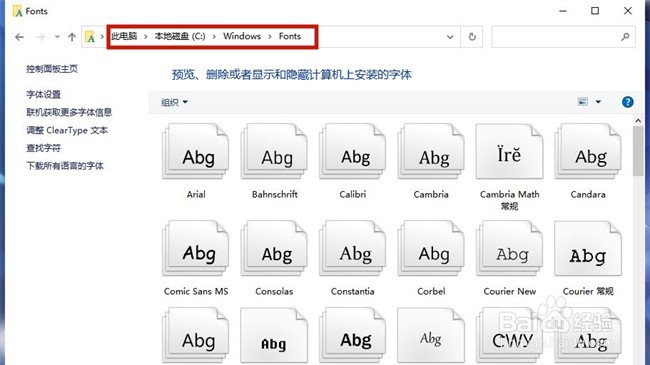Viewport: 650px width, 365px height.
Task: Click the scrollbar up arrow
Action: point(638,120)
